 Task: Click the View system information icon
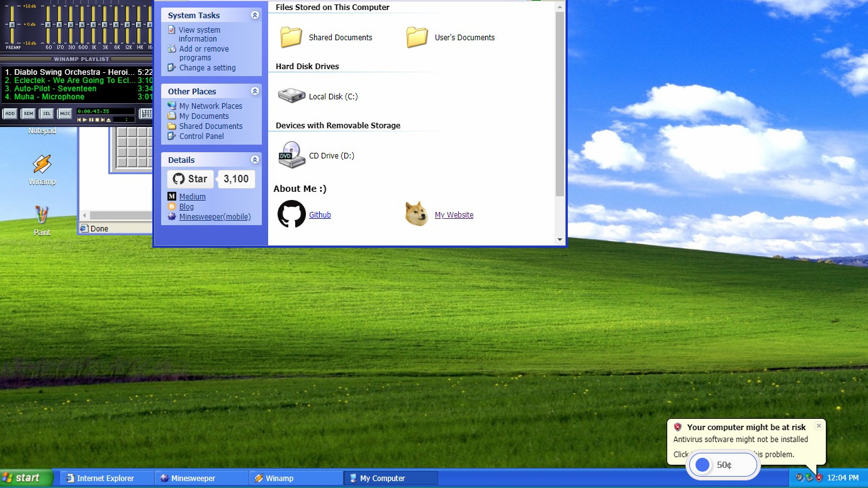[x=172, y=30]
